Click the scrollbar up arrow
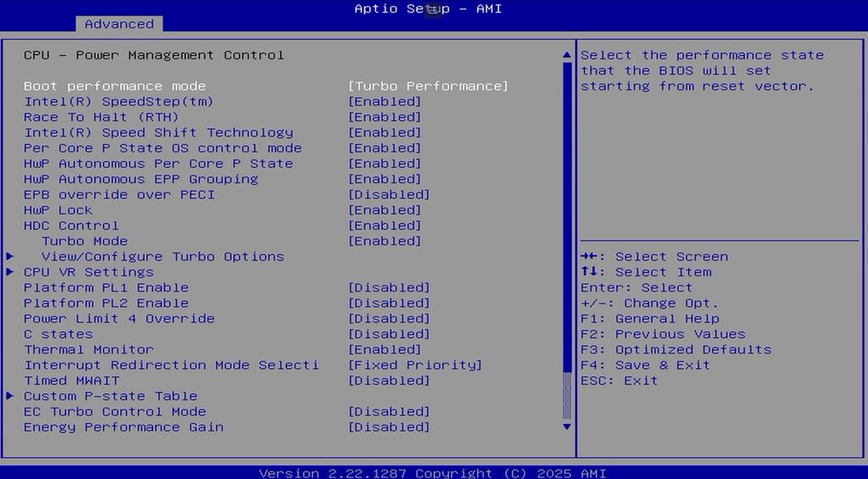The width and height of the screenshot is (868, 479). coord(566,55)
